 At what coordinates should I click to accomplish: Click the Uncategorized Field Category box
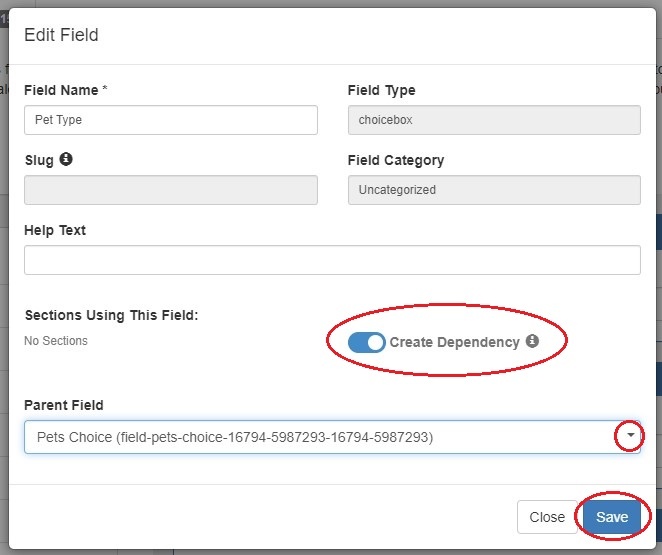point(494,190)
